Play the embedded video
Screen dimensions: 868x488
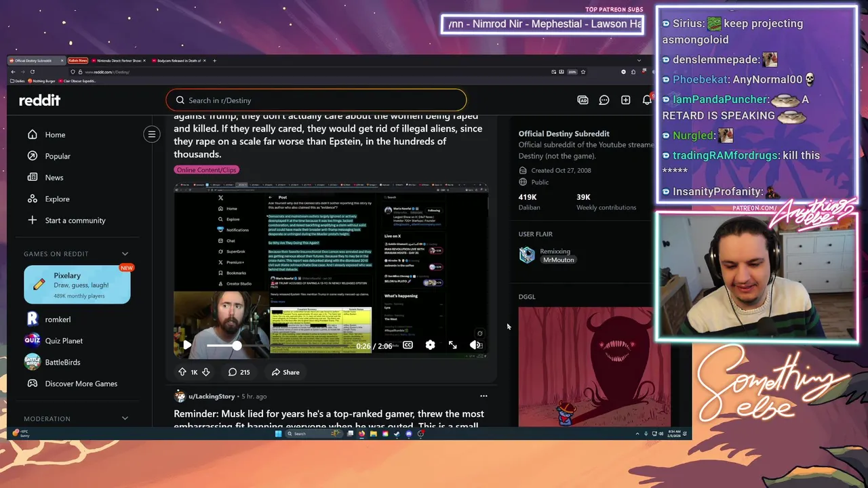coord(187,345)
